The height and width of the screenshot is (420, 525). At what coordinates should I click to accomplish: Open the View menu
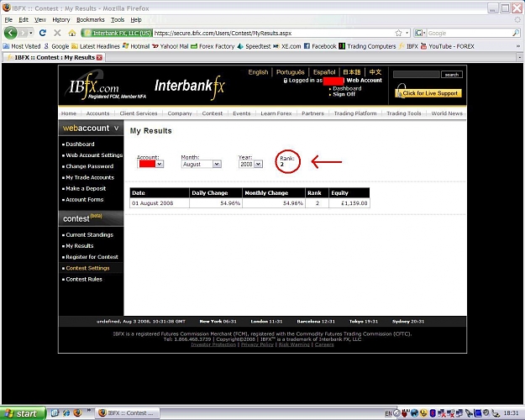click(40, 20)
